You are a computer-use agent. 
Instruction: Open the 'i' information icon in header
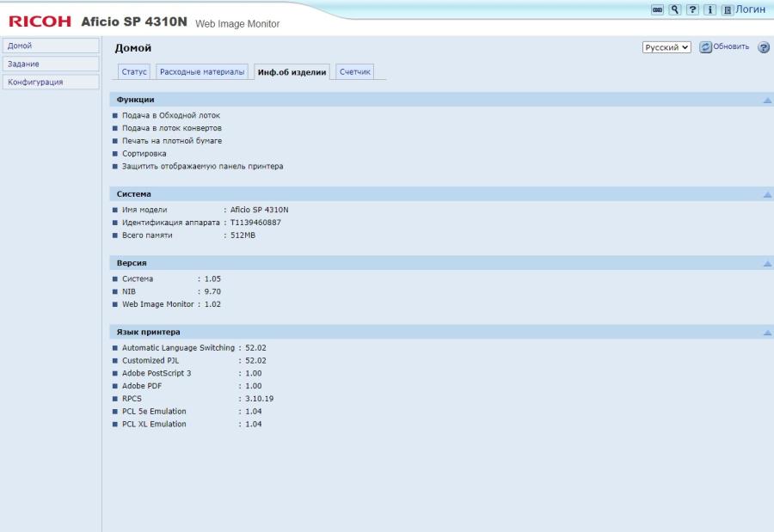click(710, 9)
